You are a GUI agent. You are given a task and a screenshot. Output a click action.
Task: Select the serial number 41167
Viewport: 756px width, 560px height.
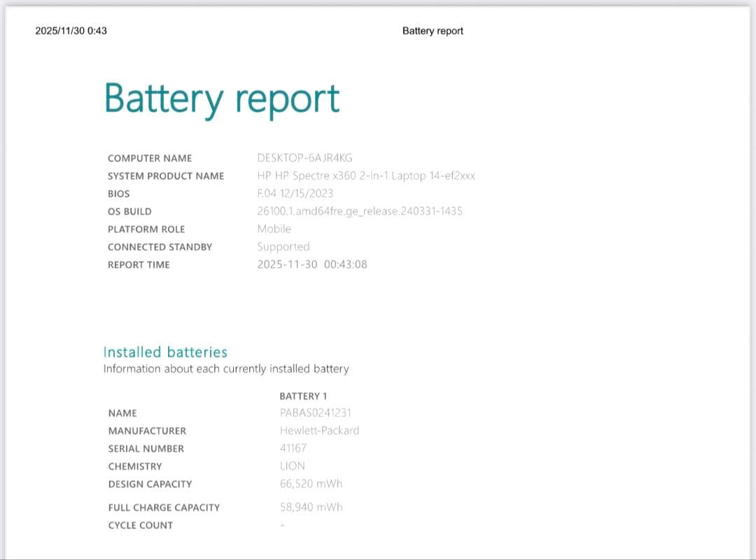pos(294,448)
